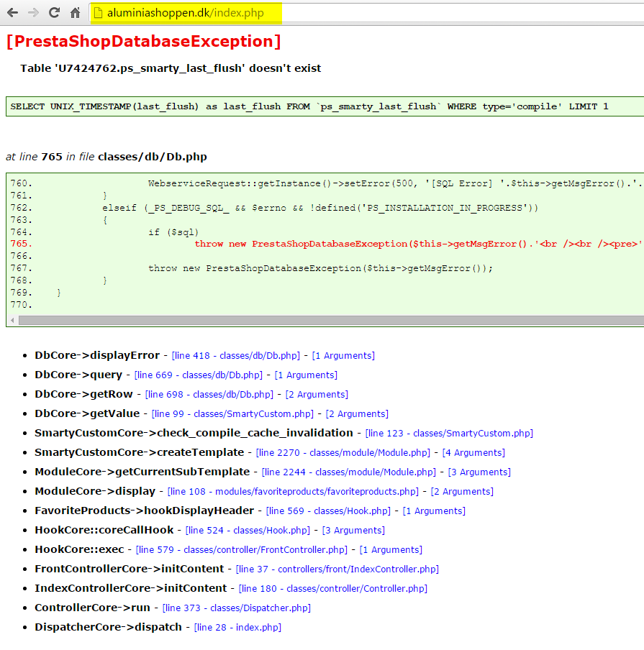Click the FavoriteProducts->hookDisplayHeader trace entry
644x650 pixels.
145,511
